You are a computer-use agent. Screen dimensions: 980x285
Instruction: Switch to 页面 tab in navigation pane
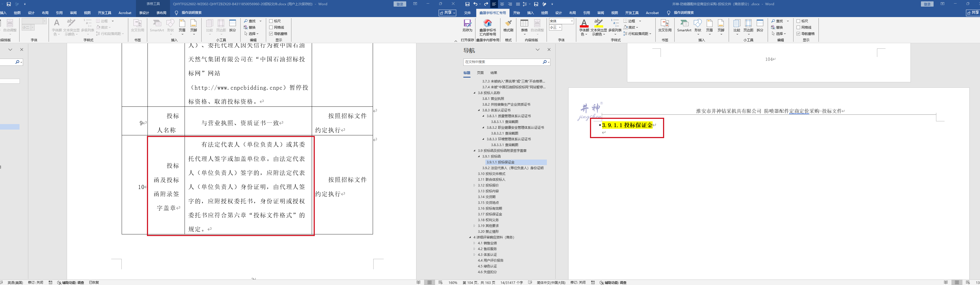click(x=480, y=73)
